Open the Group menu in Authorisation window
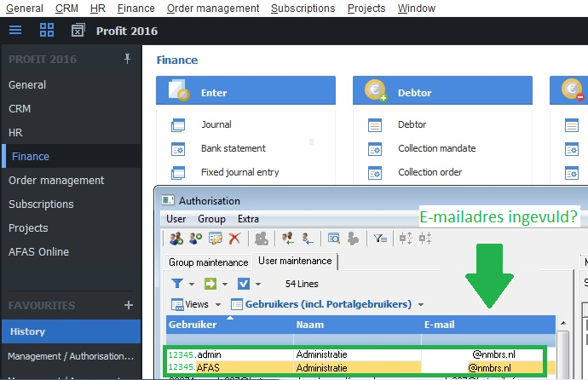This screenshot has height=380, width=588. 211,219
